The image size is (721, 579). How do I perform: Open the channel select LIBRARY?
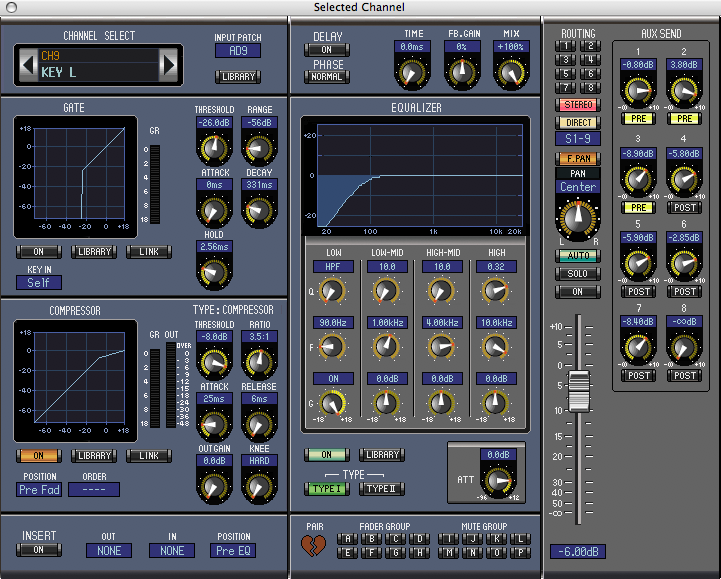238,77
